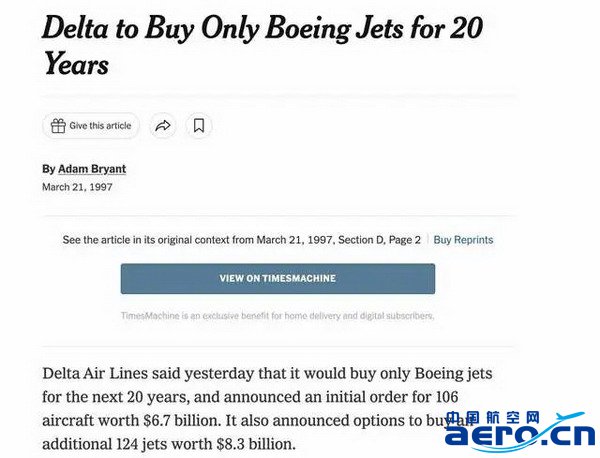The height and width of the screenshot is (458, 600).
Task: Click the TimesMachine exclusive benefit note
Action: 278,316
